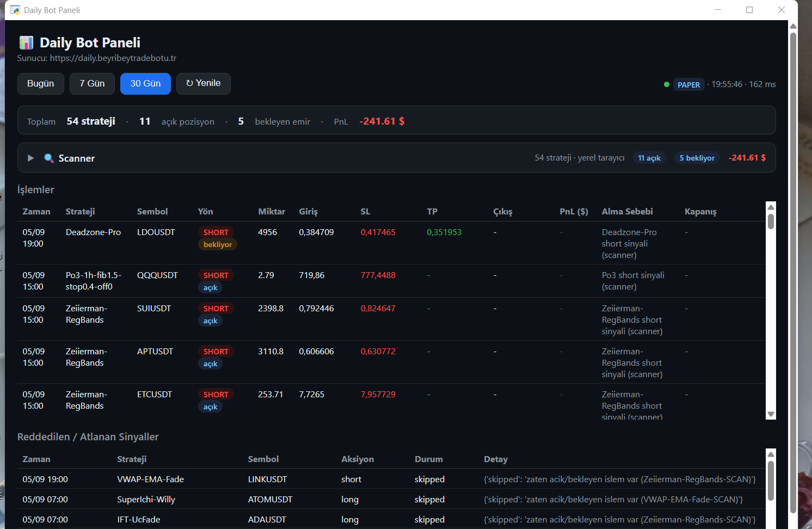Click rejected signals table scroll-up arrow
812x529 pixels.
coord(771,454)
